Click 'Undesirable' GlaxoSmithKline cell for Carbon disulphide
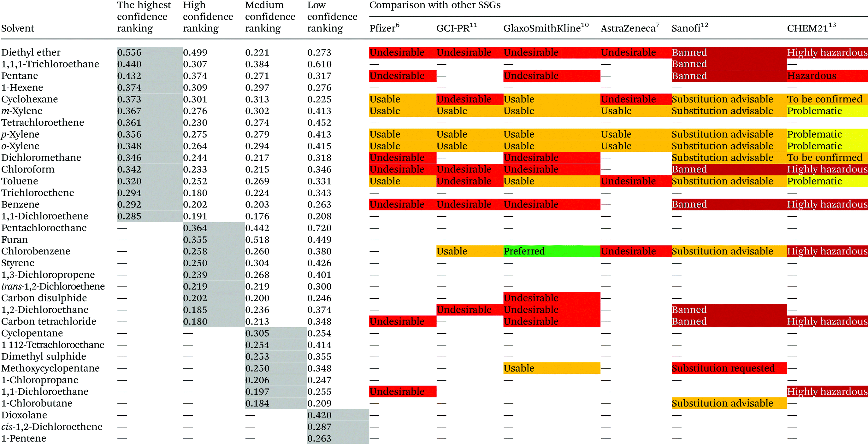The width and height of the screenshot is (868, 445). tap(552, 298)
